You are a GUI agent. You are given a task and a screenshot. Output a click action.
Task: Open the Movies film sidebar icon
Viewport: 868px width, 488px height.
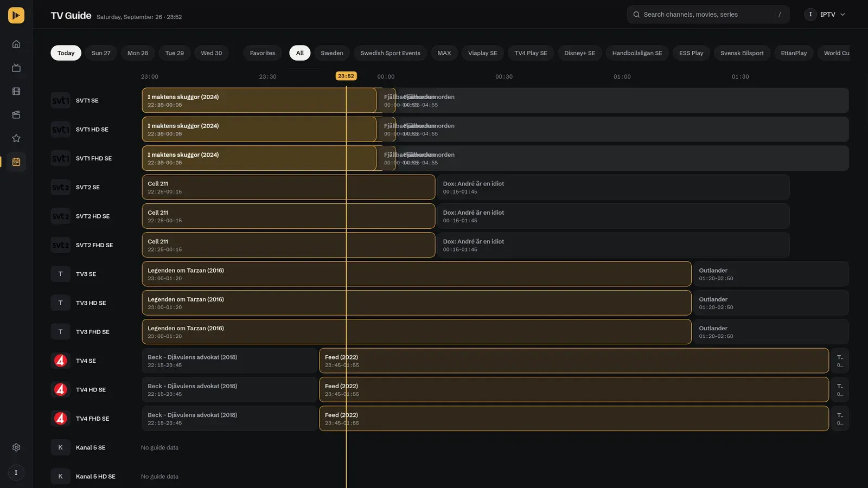(16, 92)
